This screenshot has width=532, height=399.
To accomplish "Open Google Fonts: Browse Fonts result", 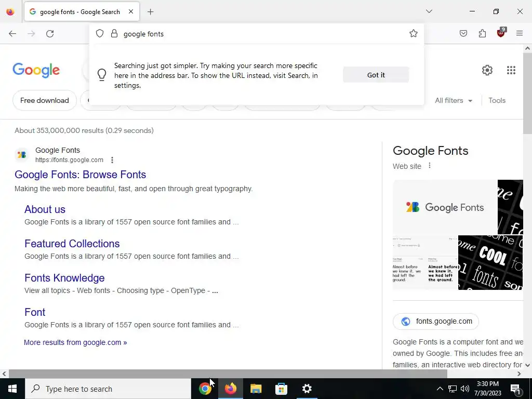I will tap(81, 175).
